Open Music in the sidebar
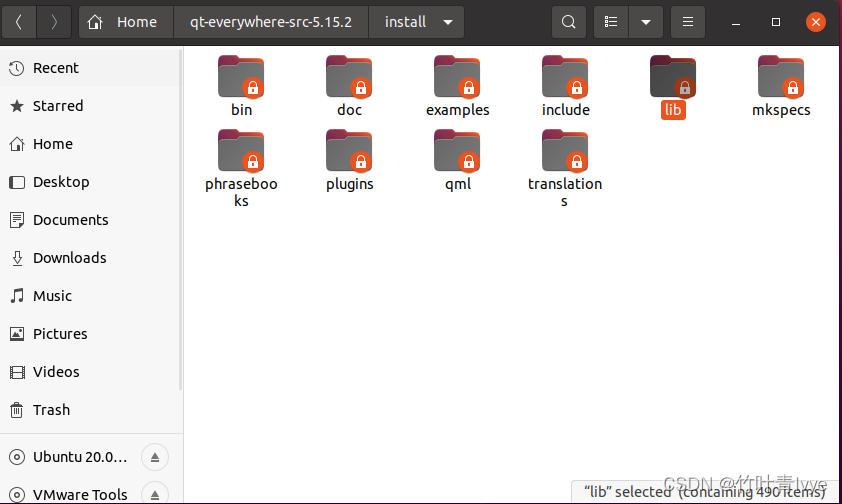 coord(91,296)
